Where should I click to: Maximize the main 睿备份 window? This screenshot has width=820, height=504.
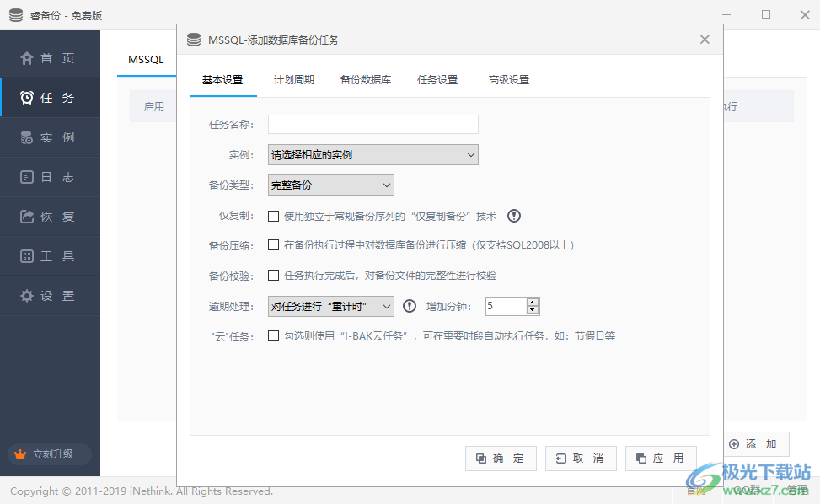click(766, 14)
